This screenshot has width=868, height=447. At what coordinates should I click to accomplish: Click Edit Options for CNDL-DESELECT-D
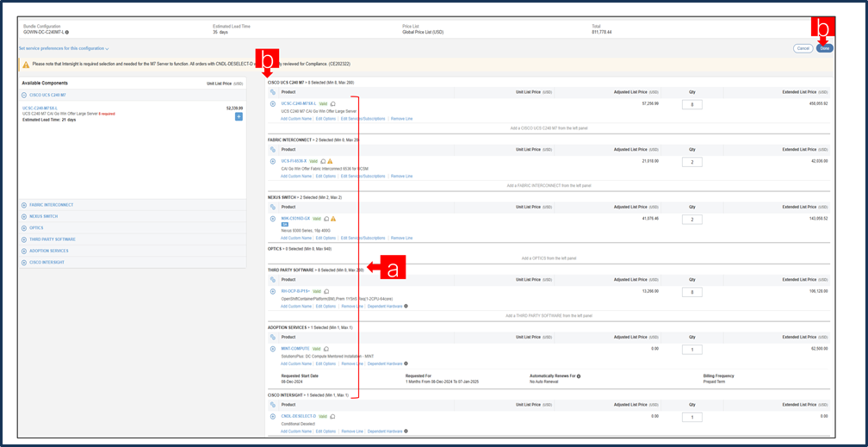pos(325,431)
